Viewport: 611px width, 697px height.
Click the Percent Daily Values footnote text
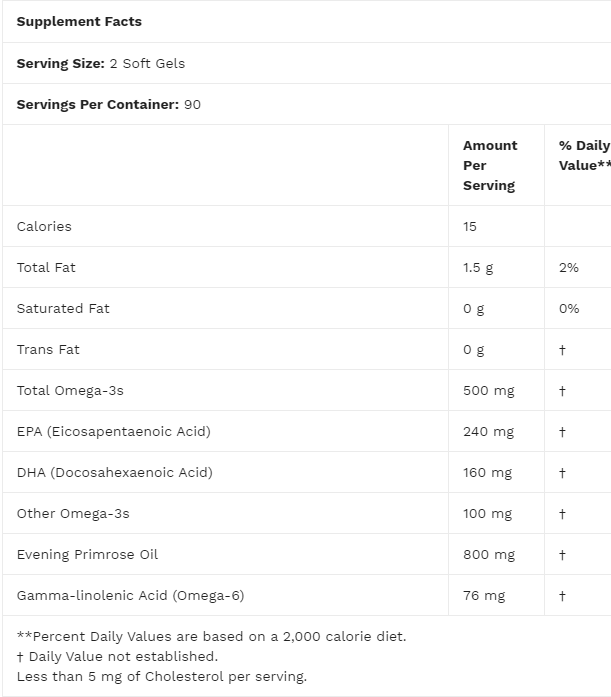pyautogui.click(x=212, y=636)
